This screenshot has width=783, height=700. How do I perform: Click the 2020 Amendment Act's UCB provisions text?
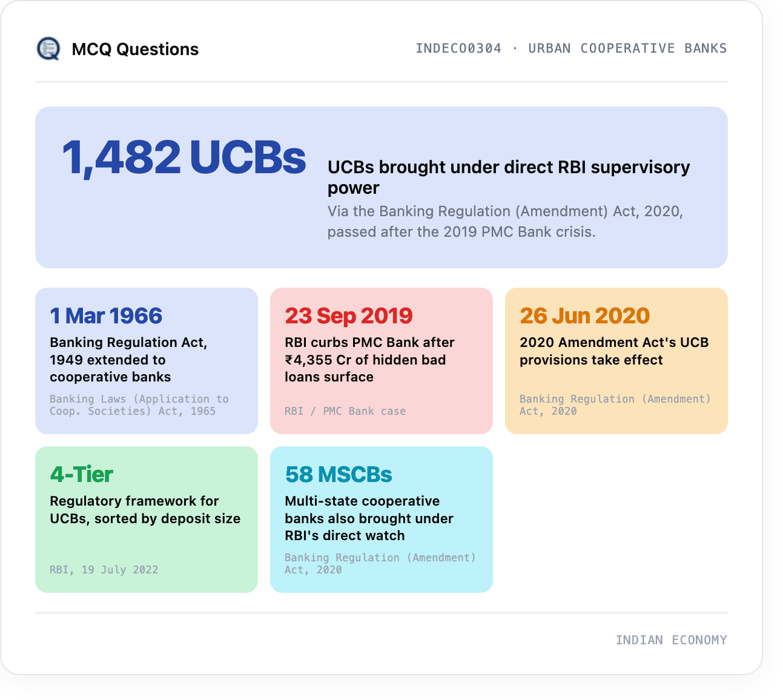[614, 351]
